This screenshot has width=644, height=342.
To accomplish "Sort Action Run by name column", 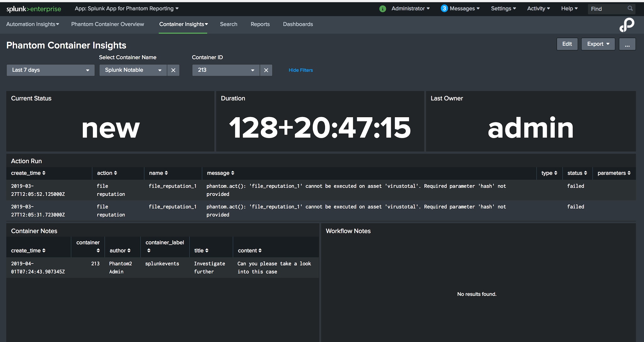I will pyautogui.click(x=158, y=173).
